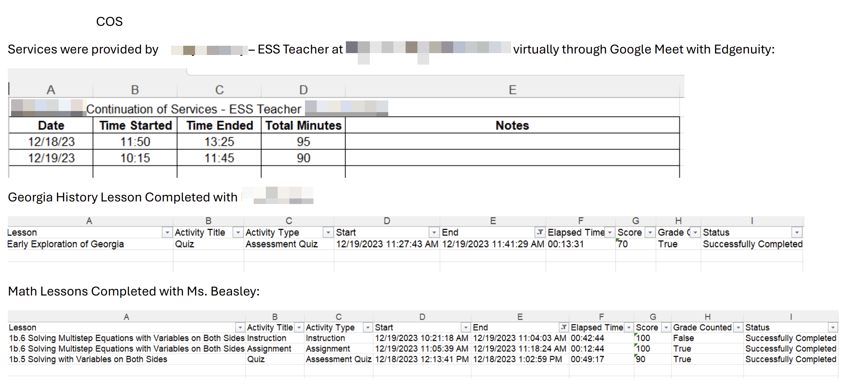Click the elapsed time cell 00:49:17

click(x=587, y=359)
